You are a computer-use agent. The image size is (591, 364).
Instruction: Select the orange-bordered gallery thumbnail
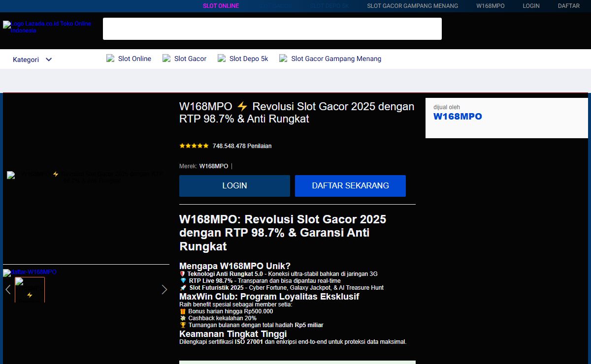30,290
